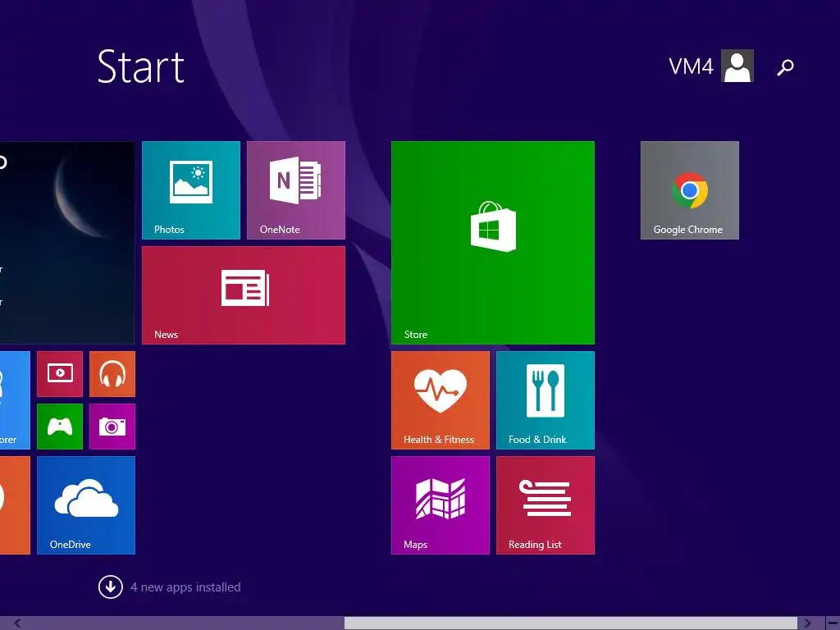The image size is (840, 630).
Task: Open the Music headphones tile
Action: (x=112, y=374)
